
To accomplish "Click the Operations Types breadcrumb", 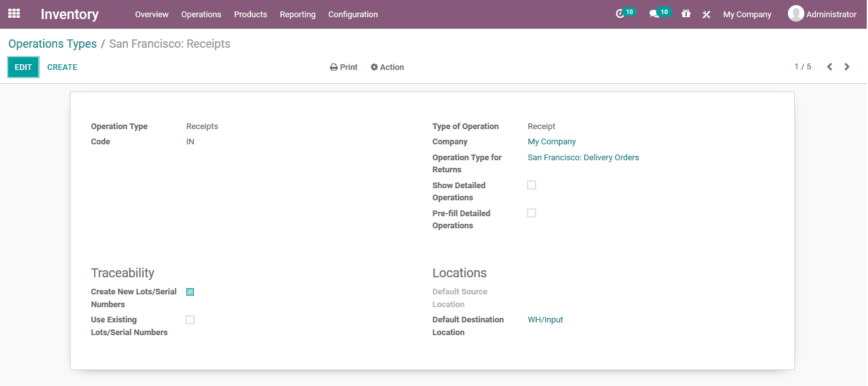I will 52,43.
